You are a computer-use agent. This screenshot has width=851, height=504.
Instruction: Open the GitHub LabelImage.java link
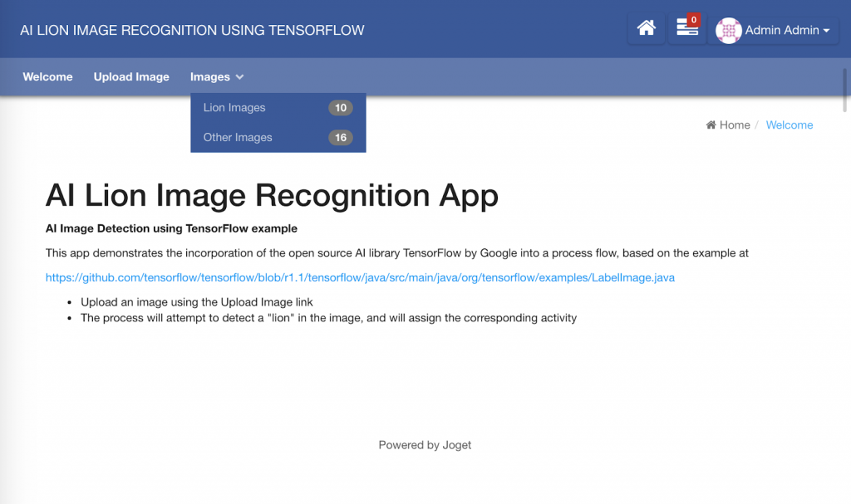(360, 277)
